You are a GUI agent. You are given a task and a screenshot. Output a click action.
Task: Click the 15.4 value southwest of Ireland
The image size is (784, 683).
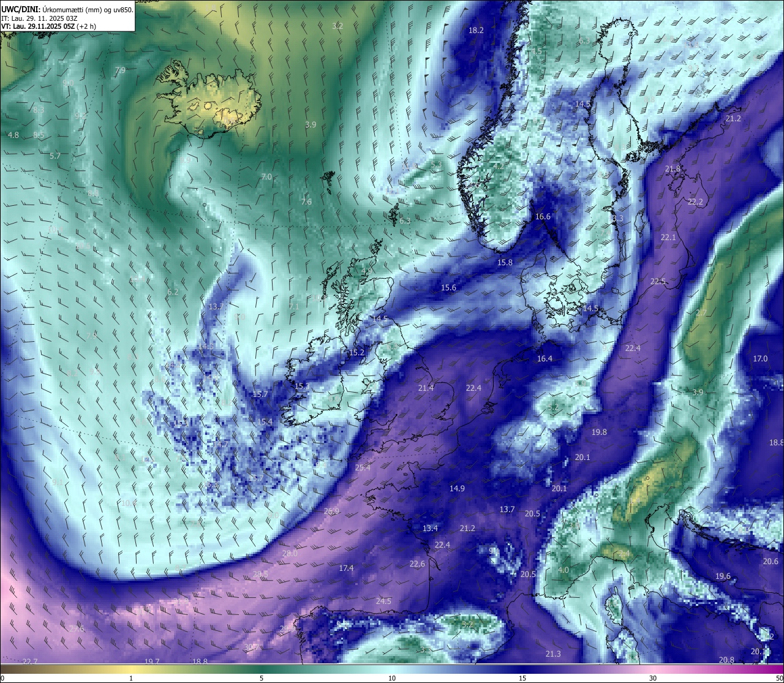point(265,421)
